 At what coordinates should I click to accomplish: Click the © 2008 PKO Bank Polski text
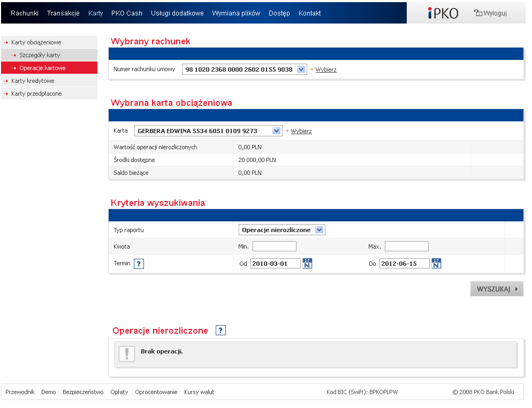coord(483,392)
